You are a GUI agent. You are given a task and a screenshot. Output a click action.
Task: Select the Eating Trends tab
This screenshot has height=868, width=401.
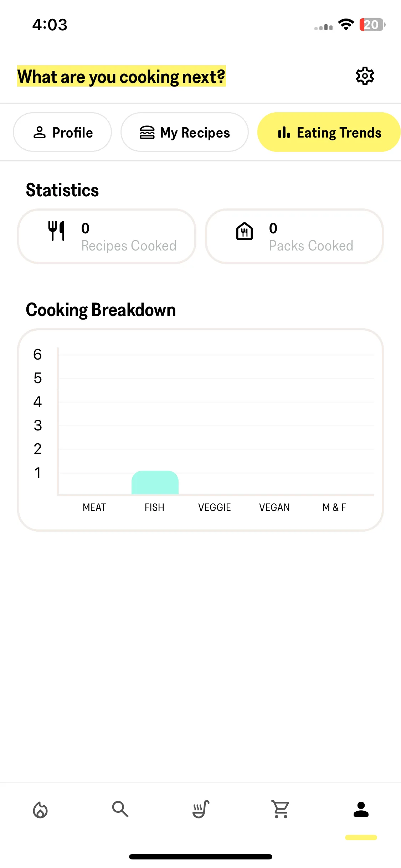(329, 132)
